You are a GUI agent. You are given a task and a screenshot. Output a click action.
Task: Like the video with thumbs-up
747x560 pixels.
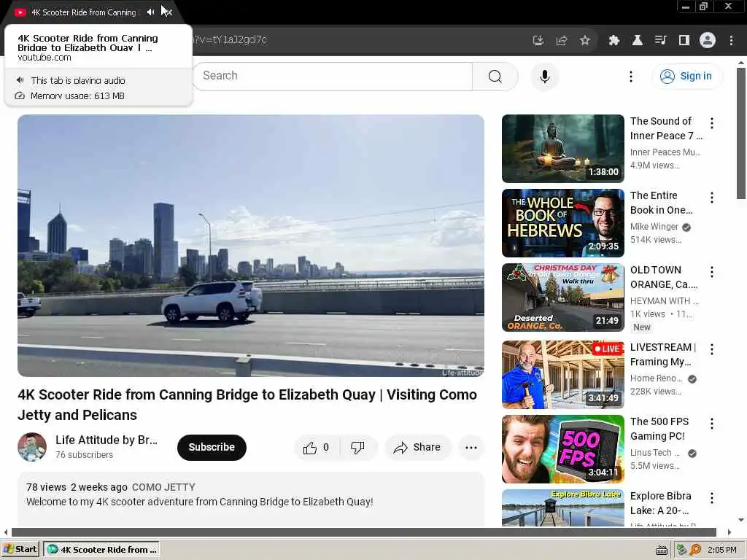coord(317,447)
